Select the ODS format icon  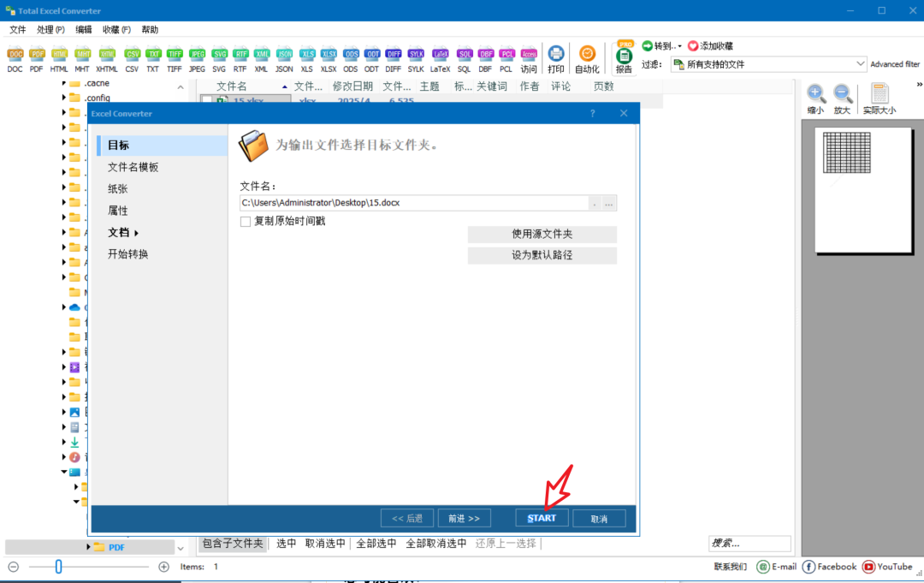click(351, 60)
